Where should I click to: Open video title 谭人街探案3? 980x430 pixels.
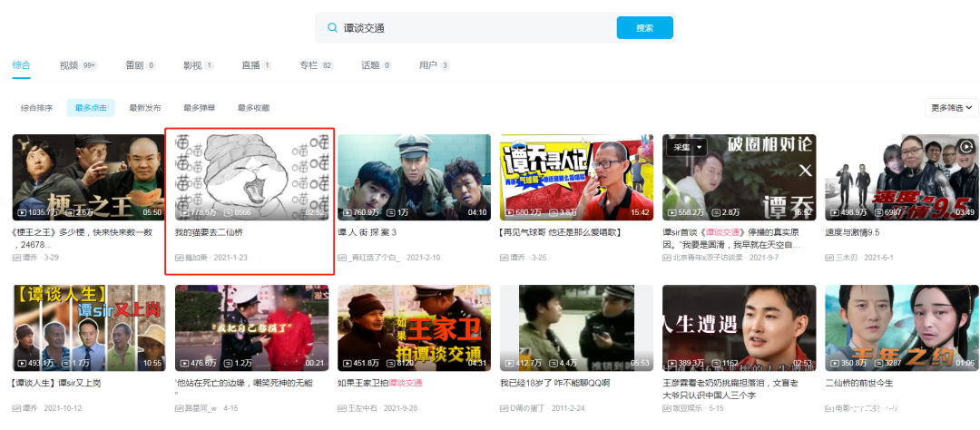[x=367, y=232]
